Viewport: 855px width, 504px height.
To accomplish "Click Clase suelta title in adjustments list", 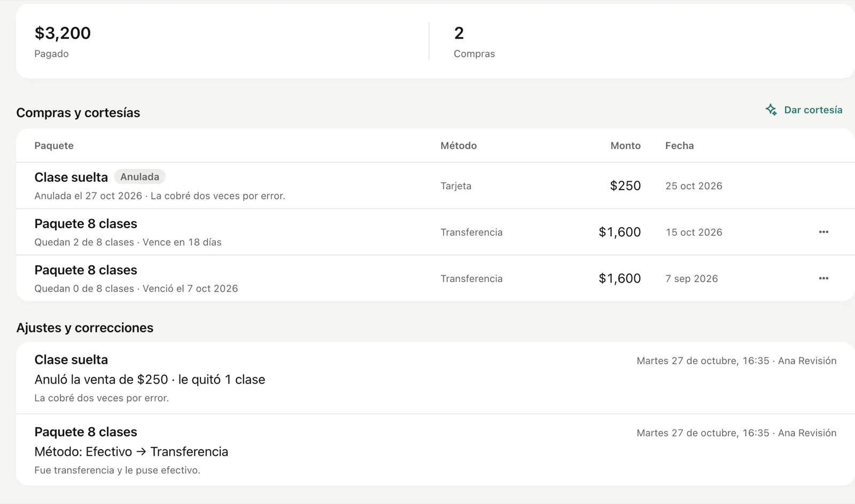I will (71, 360).
